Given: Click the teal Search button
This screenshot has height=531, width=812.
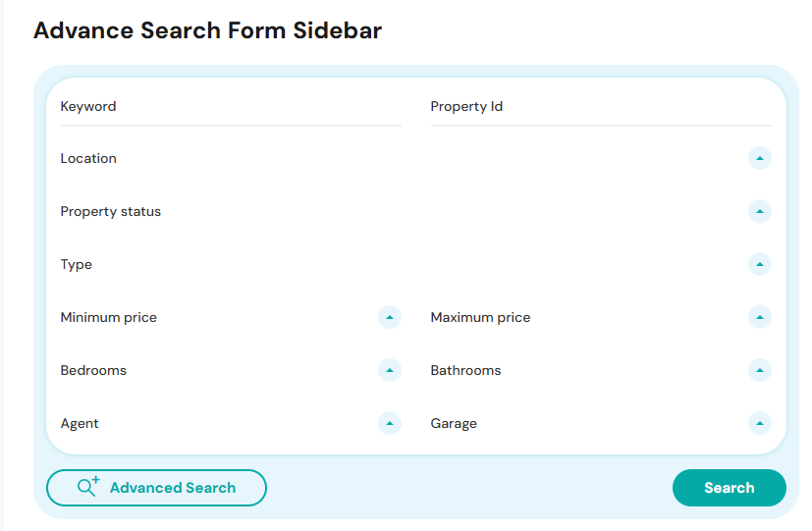Looking at the screenshot, I should click(730, 488).
